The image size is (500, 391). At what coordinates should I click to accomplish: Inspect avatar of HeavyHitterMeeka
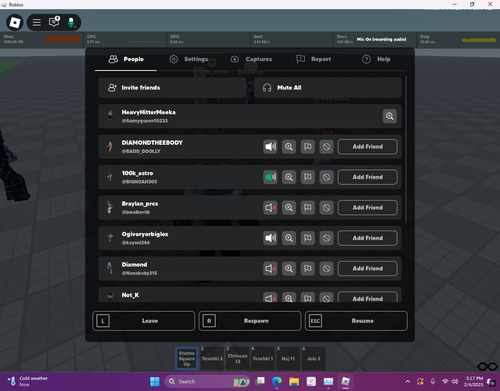coord(389,116)
